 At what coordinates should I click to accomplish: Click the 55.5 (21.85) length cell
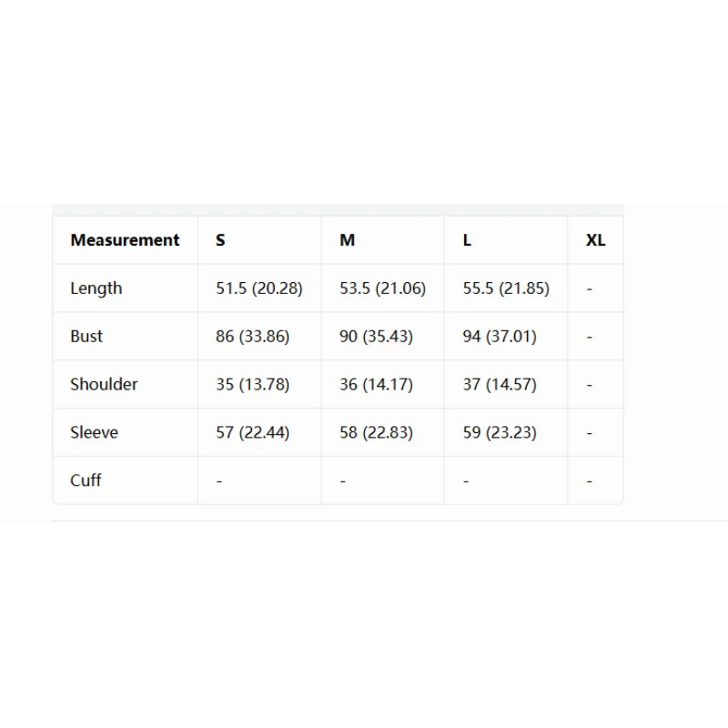pos(506,288)
